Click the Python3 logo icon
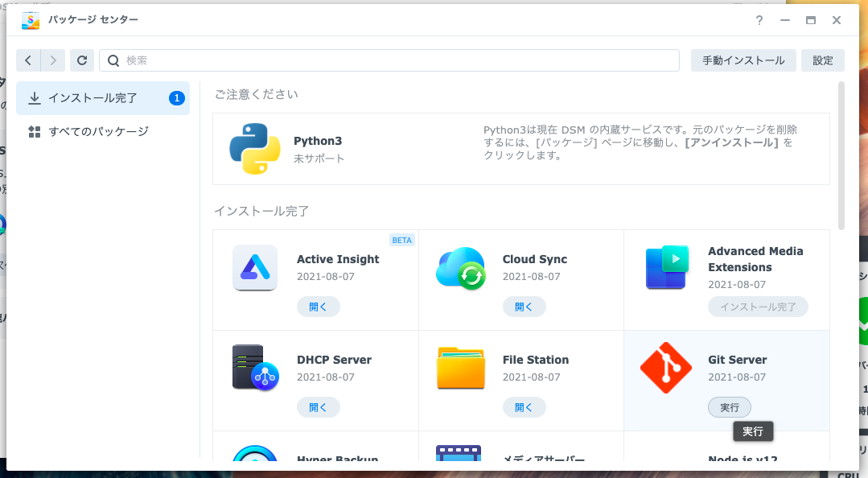868x478 pixels. point(255,148)
